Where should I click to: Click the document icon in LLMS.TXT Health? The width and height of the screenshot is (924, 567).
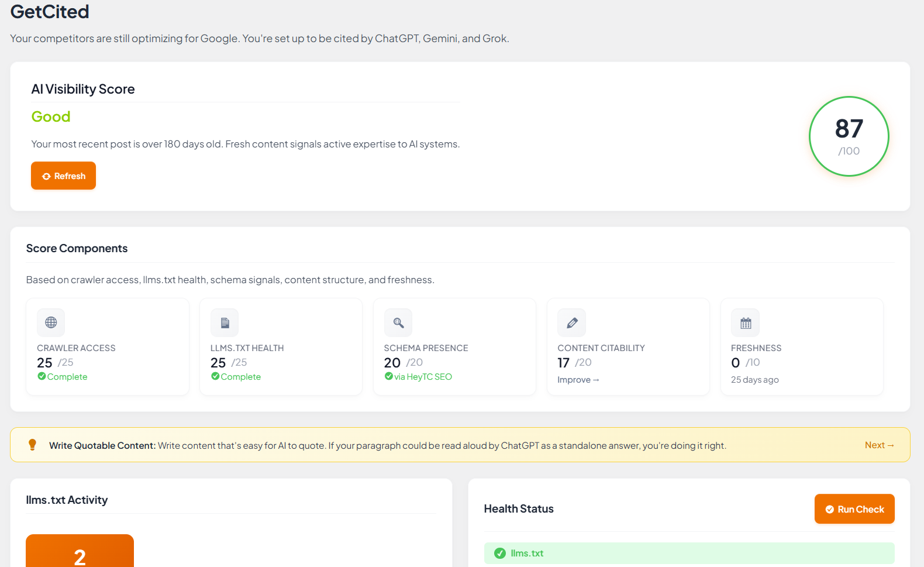[x=225, y=322]
